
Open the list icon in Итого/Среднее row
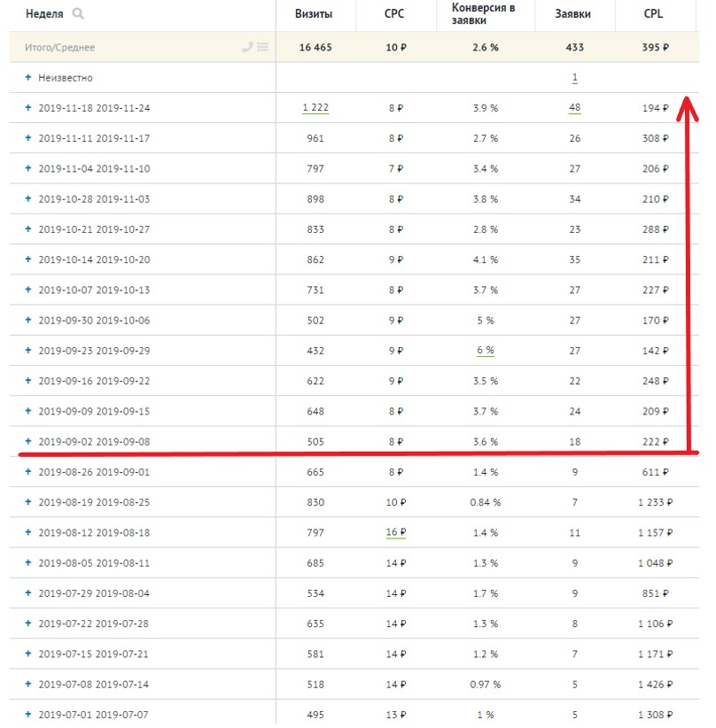[x=262, y=47]
